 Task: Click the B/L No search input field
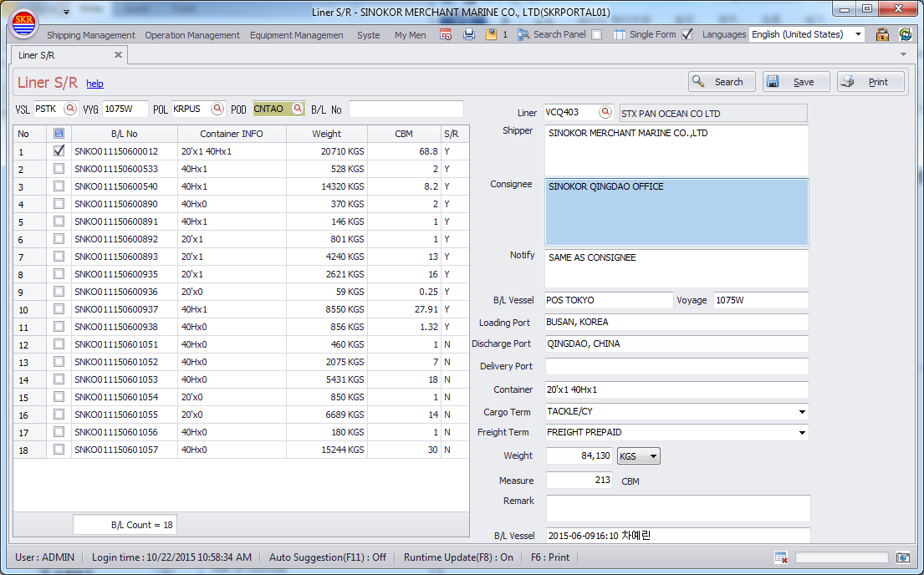coord(406,109)
